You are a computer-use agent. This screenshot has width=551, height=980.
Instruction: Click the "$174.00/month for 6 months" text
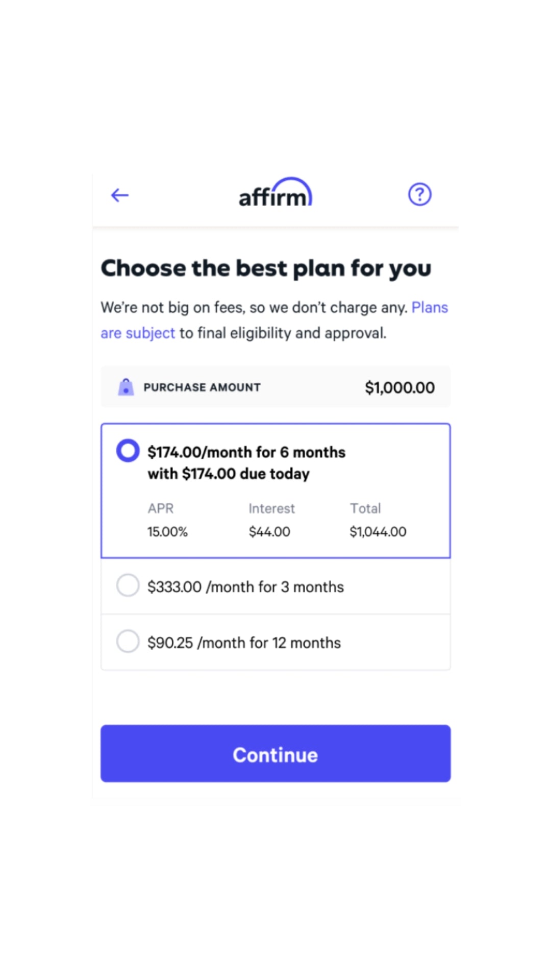pos(246,452)
